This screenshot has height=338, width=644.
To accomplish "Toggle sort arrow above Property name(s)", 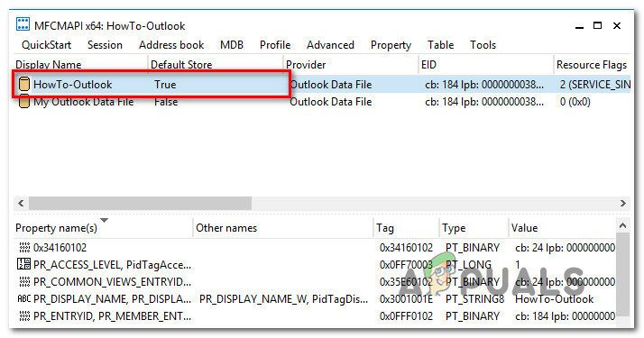I will click(x=105, y=220).
